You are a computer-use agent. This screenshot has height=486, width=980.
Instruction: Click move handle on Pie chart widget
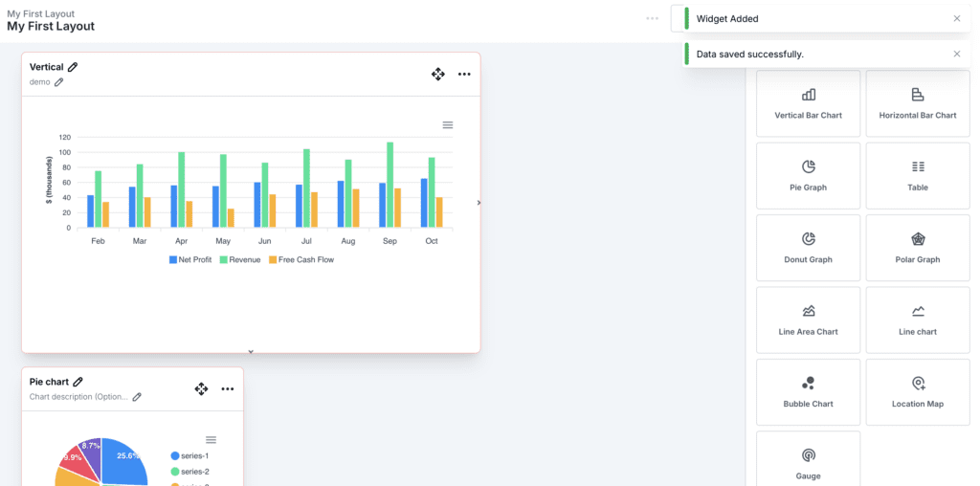[201, 388]
